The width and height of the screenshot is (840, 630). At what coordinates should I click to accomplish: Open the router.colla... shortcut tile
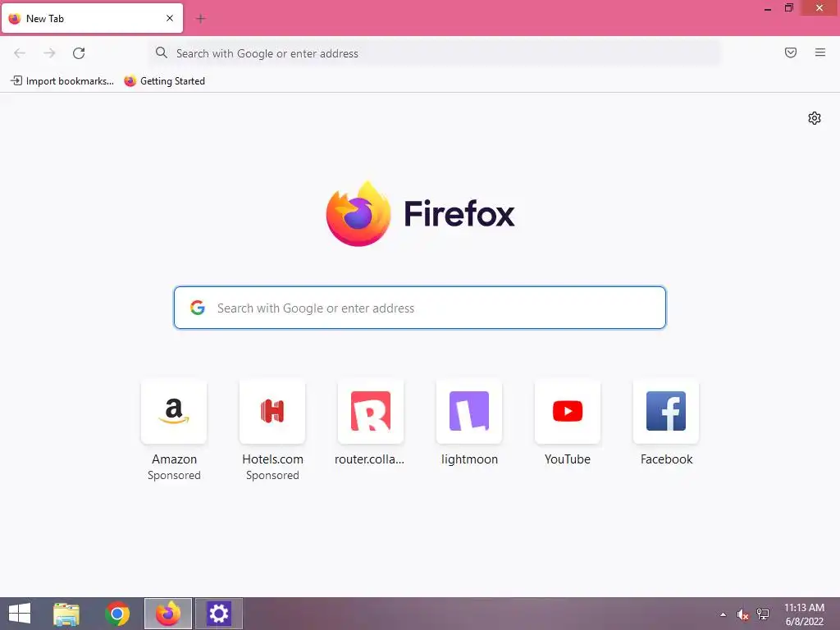(x=371, y=412)
